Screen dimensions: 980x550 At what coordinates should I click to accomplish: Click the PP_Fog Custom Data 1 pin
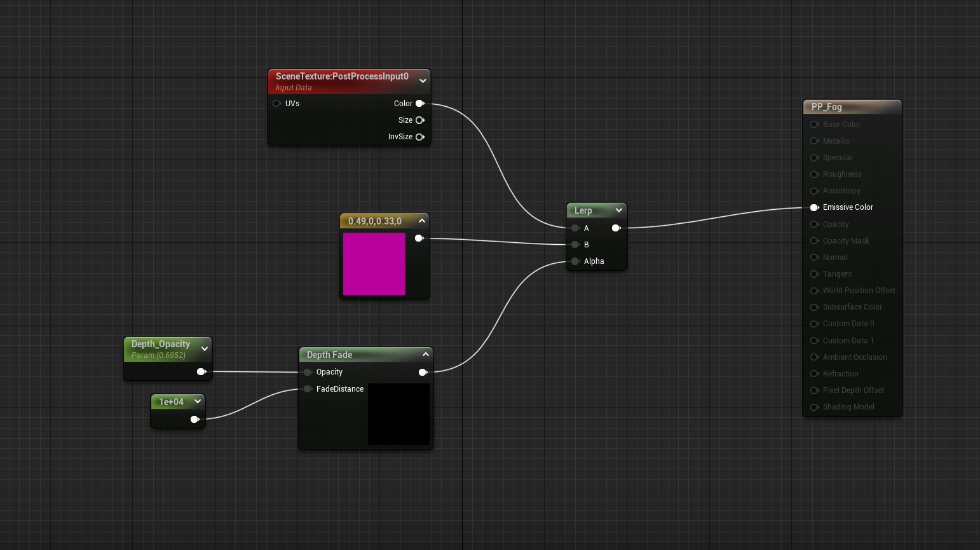pyautogui.click(x=814, y=341)
